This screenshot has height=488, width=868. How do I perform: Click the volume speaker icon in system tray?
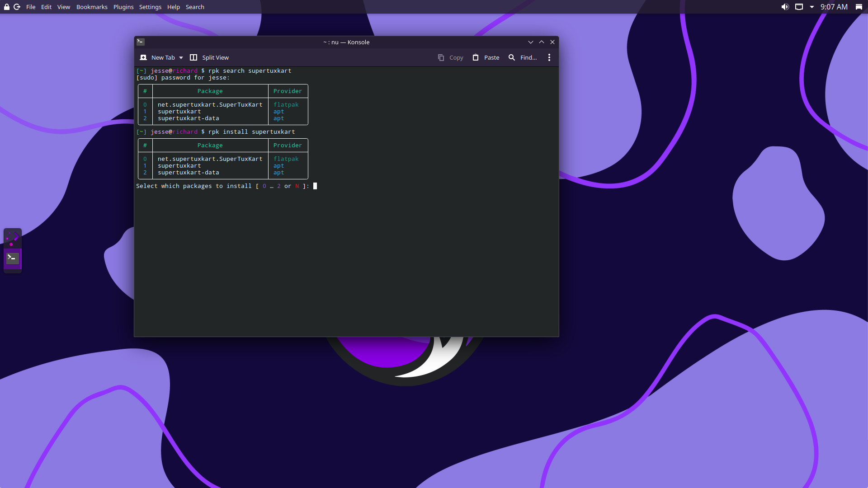(785, 7)
